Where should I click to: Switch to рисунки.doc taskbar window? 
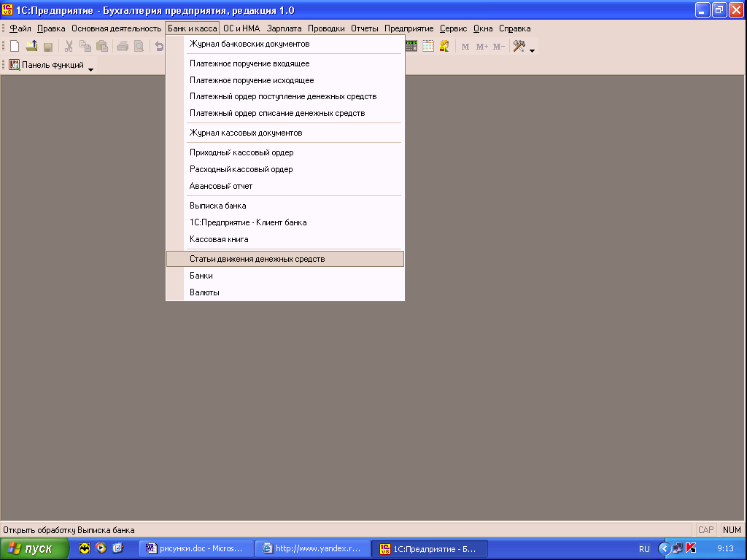(197, 548)
